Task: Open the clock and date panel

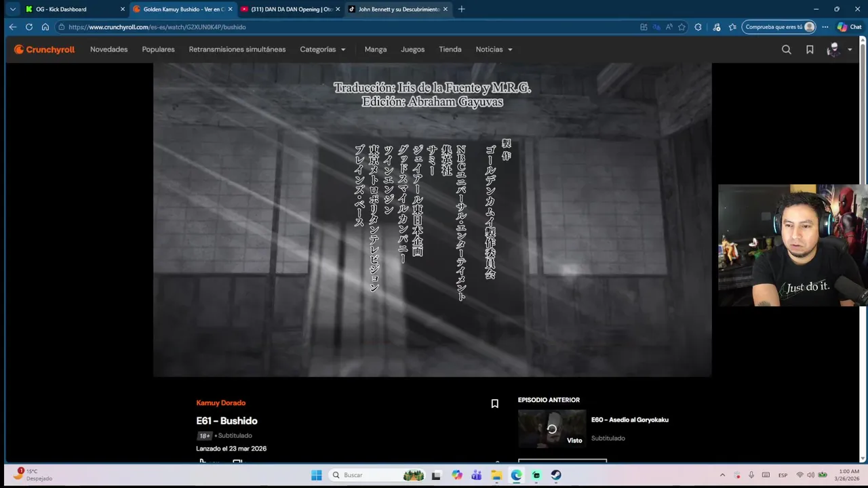Action: pyautogui.click(x=848, y=475)
